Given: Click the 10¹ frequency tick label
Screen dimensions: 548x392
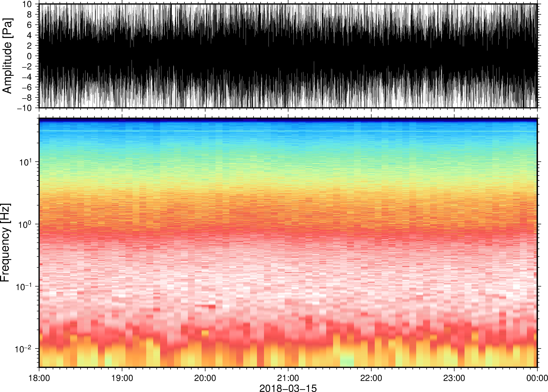Looking at the screenshot, I should 25,162.
